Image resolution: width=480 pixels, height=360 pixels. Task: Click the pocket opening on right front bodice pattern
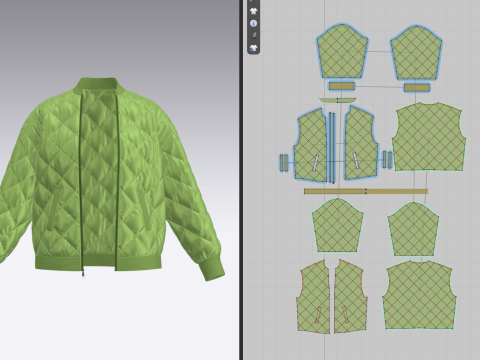(x=356, y=160)
